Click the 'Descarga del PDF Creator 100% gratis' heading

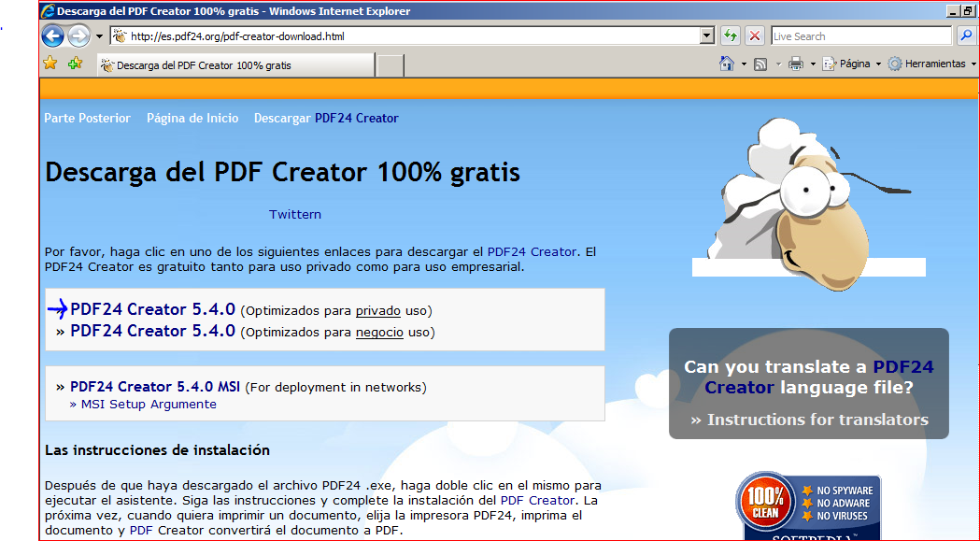point(282,172)
